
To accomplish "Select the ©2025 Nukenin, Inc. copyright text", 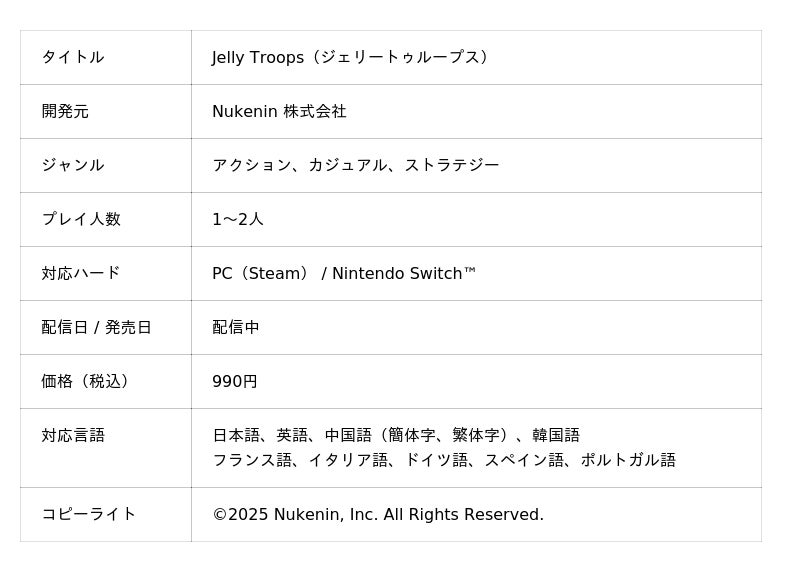I will pyautogui.click(x=378, y=514).
